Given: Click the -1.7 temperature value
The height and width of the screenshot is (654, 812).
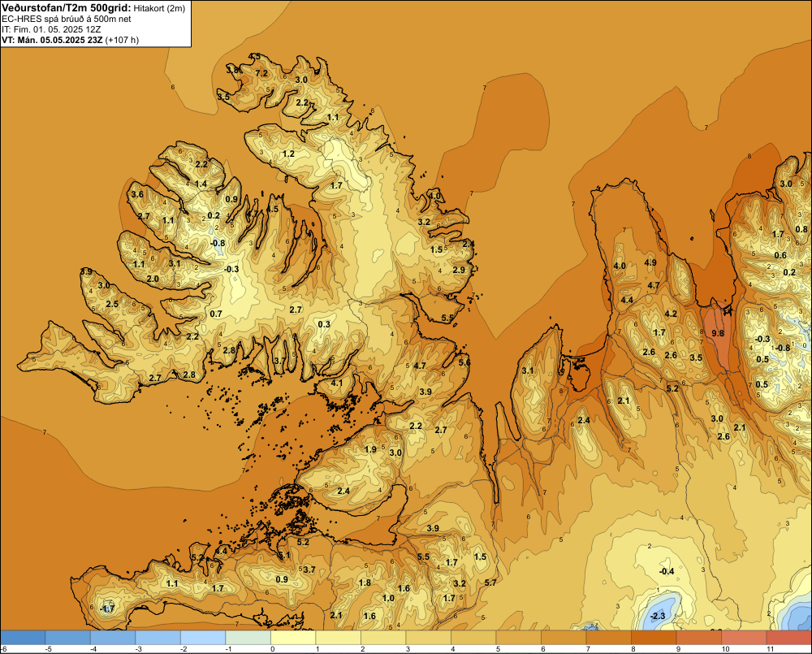Looking at the screenshot, I should click(x=107, y=609).
